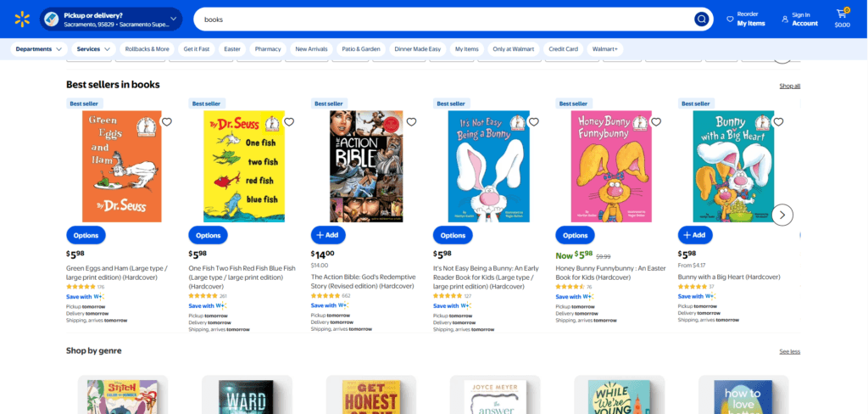Open the Stitch genre tile
Image resolution: width=868 pixels, height=414 pixels.
tap(123, 394)
